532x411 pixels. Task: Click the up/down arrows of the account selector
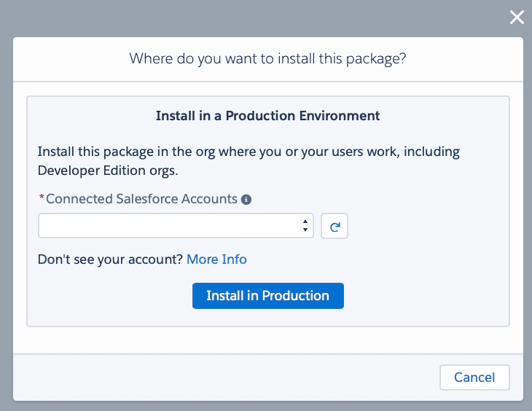click(x=305, y=227)
